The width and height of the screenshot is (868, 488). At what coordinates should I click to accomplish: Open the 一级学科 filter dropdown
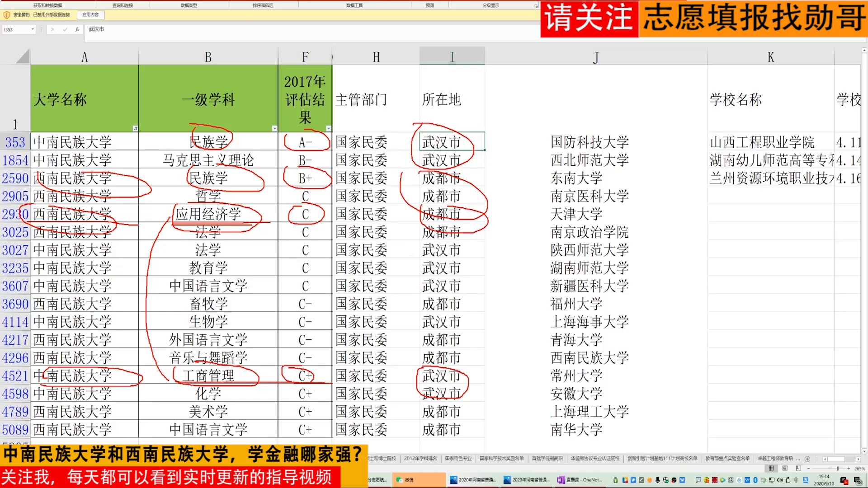click(x=274, y=128)
